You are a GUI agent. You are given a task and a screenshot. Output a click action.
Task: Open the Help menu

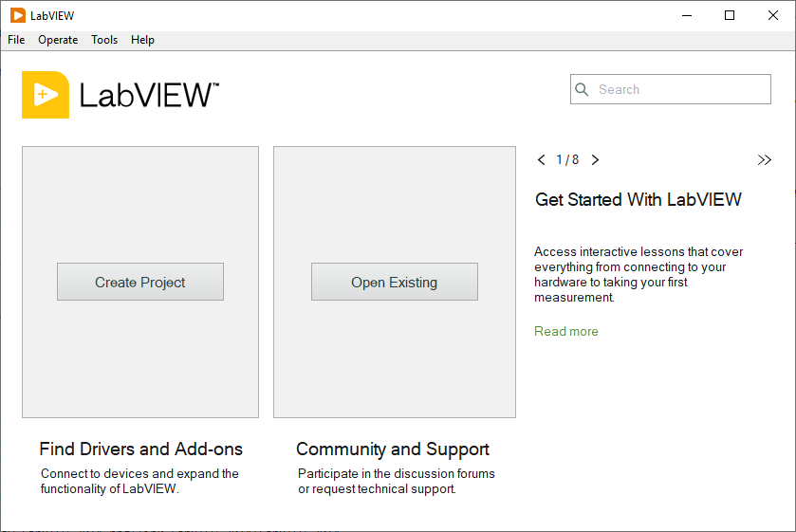[x=142, y=40]
